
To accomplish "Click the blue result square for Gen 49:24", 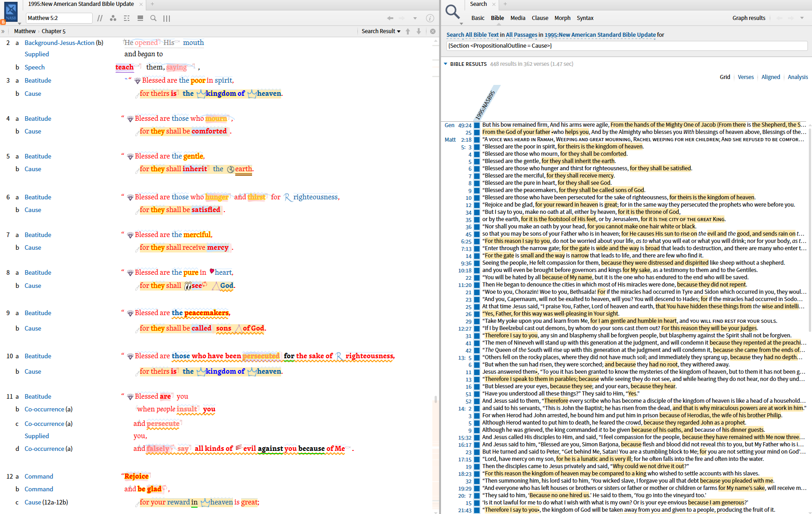I will [477, 125].
